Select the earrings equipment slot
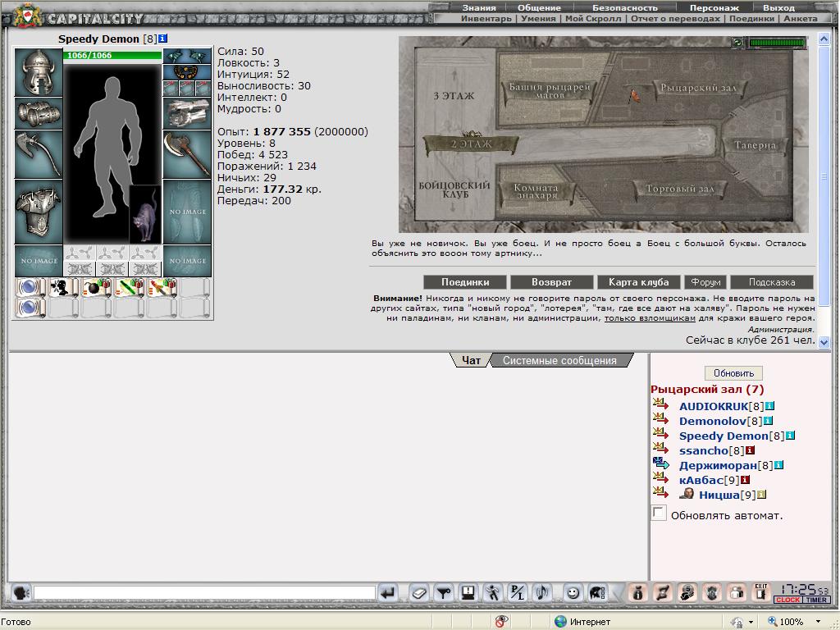Viewport: 840px width, 630px height. tap(187, 57)
